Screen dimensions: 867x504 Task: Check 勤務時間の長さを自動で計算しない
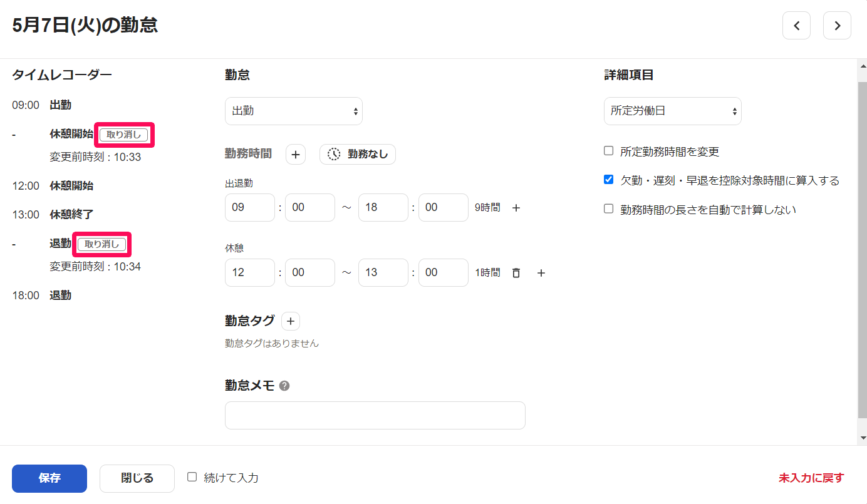click(608, 209)
